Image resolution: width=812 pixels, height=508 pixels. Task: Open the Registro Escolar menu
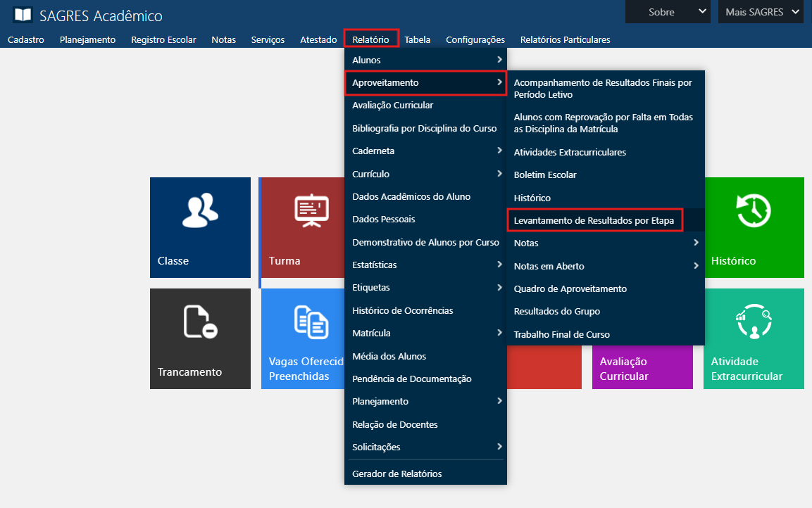[x=163, y=39]
